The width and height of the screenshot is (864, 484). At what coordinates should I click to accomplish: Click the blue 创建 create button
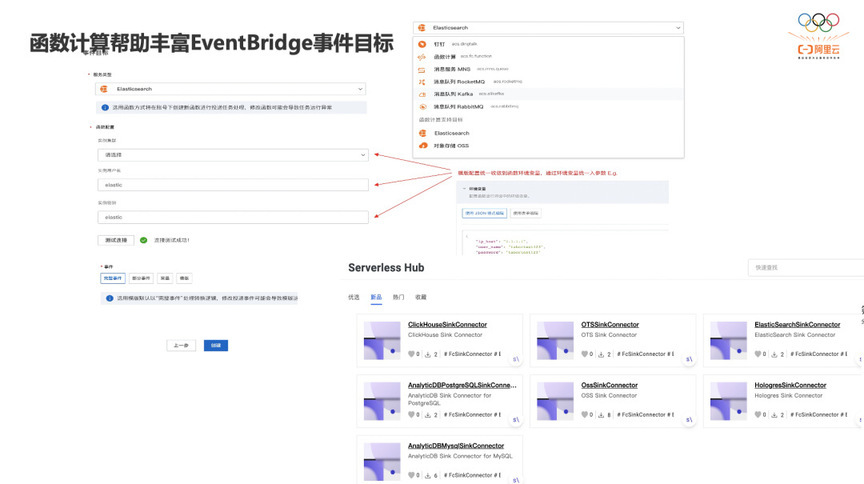pyautogui.click(x=216, y=346)
